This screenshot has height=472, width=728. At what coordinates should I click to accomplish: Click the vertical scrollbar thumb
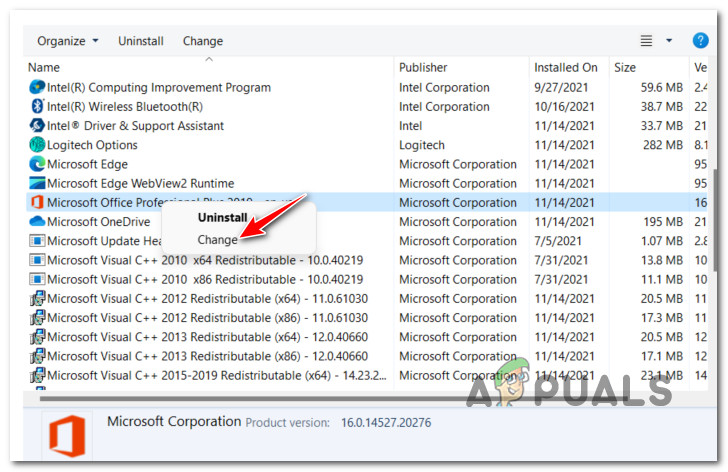pyautogui.click(x=715, y=220)
